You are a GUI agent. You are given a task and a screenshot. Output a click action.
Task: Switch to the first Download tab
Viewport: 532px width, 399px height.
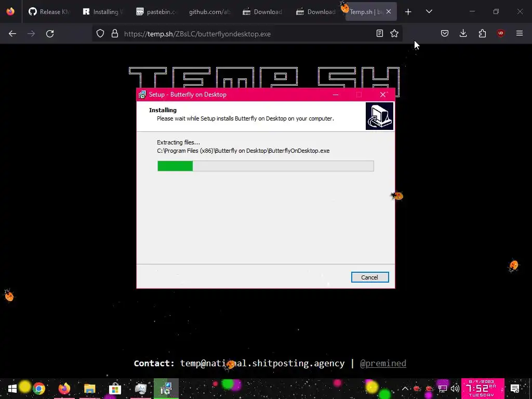pos(263,11)
